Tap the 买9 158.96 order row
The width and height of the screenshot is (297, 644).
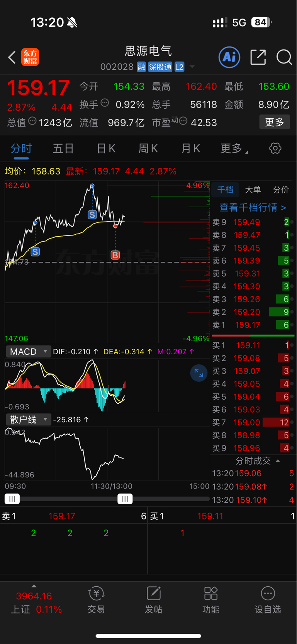[x=253, y=448]
